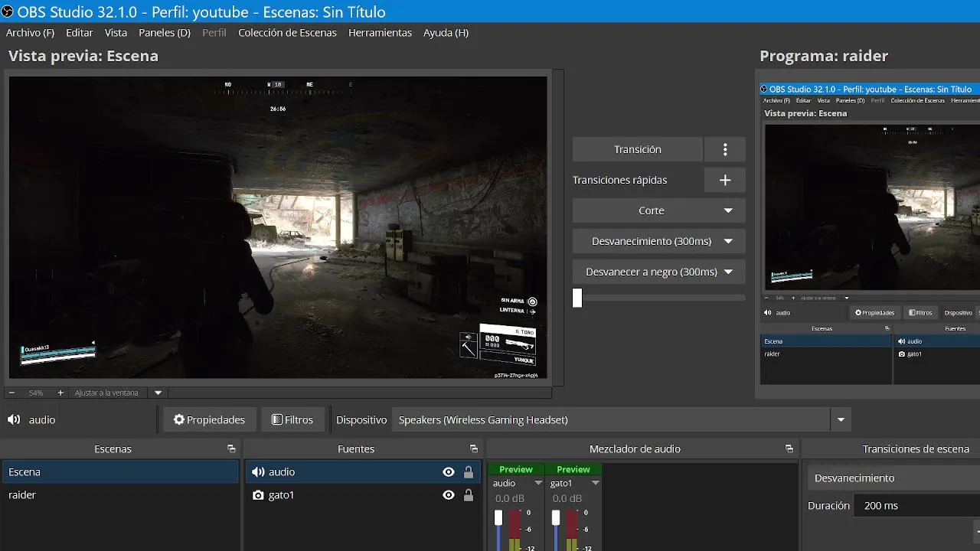Zoom in the preview with plus icon
The height and width of the screenshot is (551, 980).
60,393
